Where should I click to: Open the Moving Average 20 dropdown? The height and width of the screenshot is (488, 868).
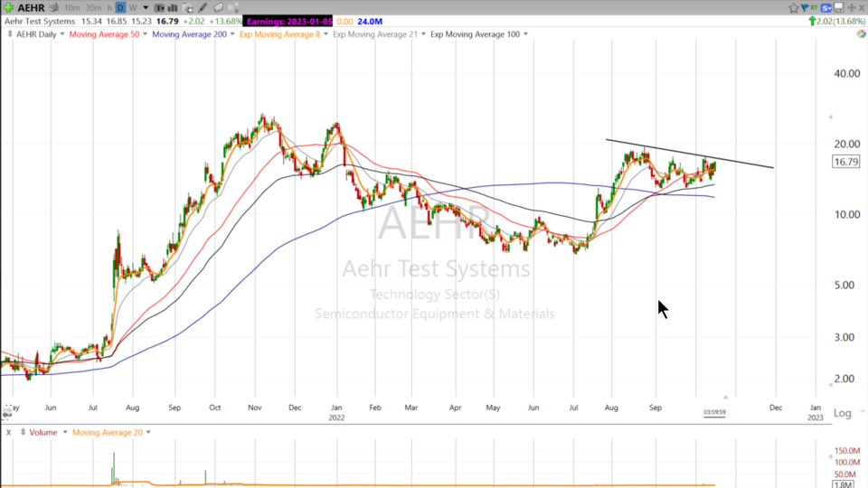(x=148, y=432)
